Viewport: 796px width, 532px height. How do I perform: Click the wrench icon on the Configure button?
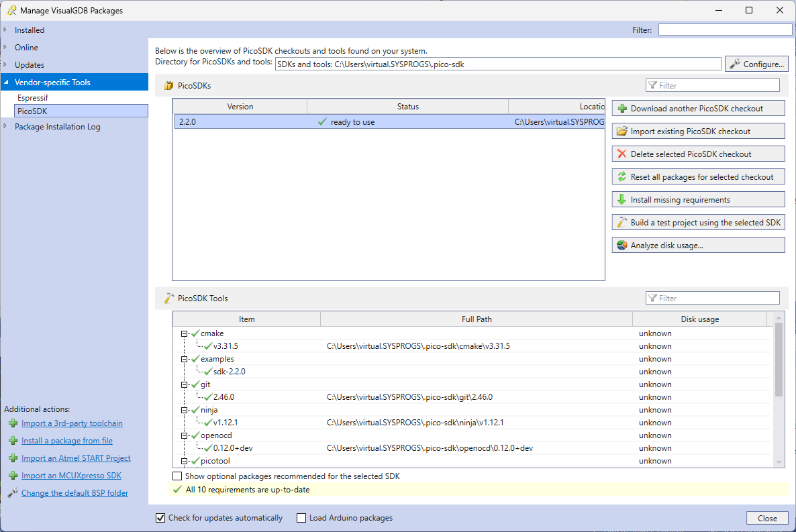click(735, 64)
